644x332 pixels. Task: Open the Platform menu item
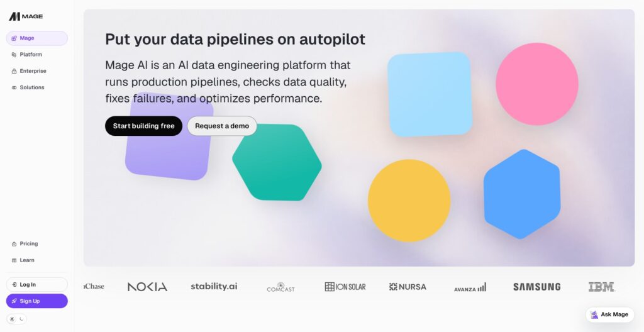pos(37,55)
